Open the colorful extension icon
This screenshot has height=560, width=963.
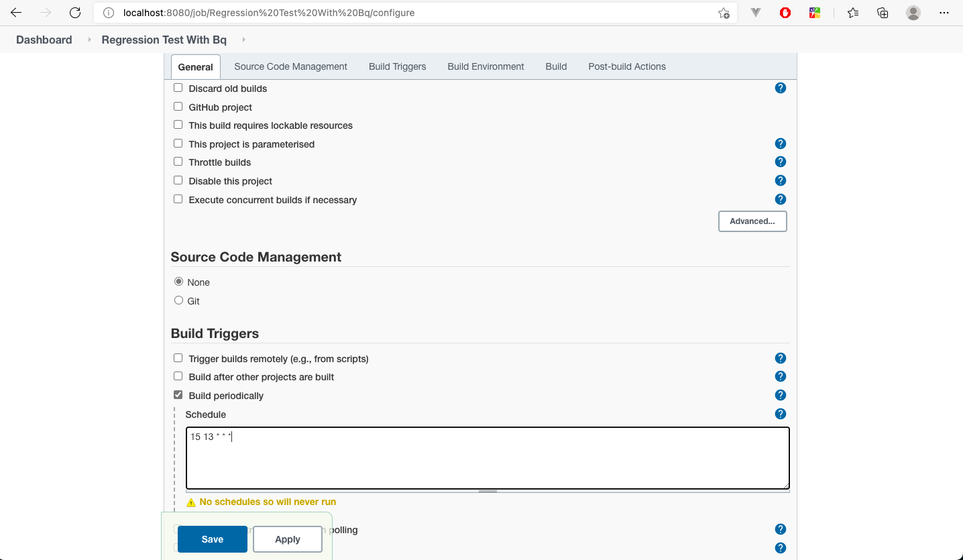pyautogui.click(x=815, y=13)
